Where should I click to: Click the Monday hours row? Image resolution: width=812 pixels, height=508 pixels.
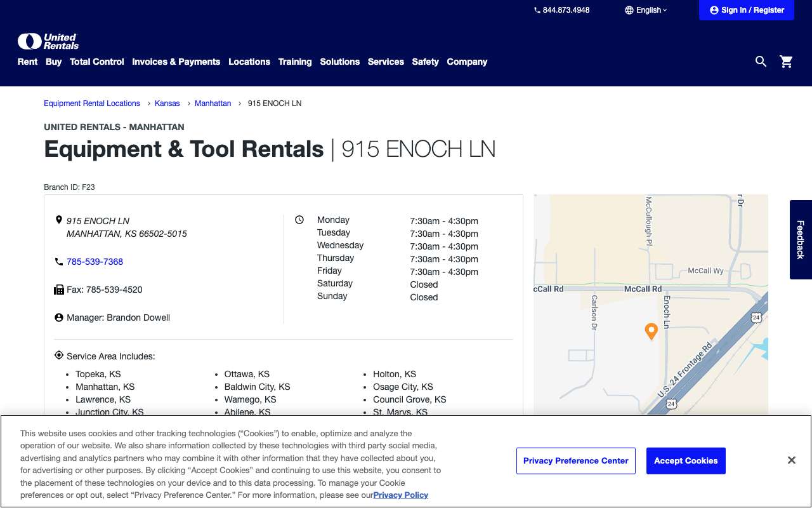pos(398,220)
